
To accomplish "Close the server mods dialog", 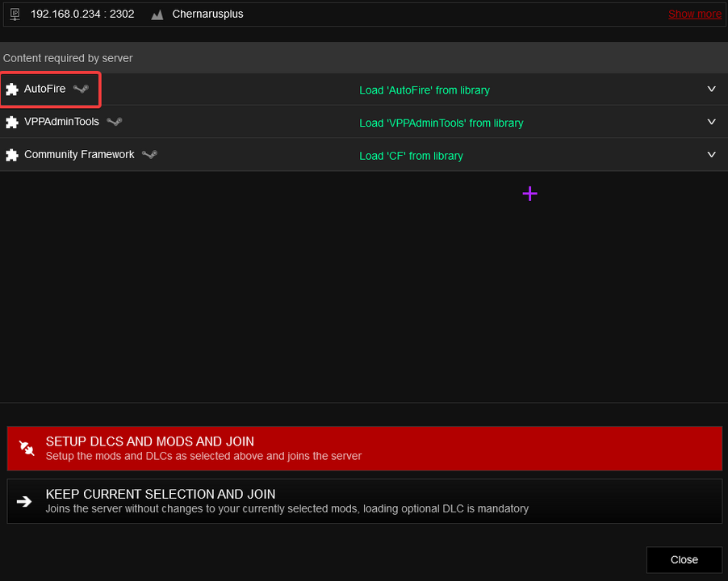I will [684, 560].
